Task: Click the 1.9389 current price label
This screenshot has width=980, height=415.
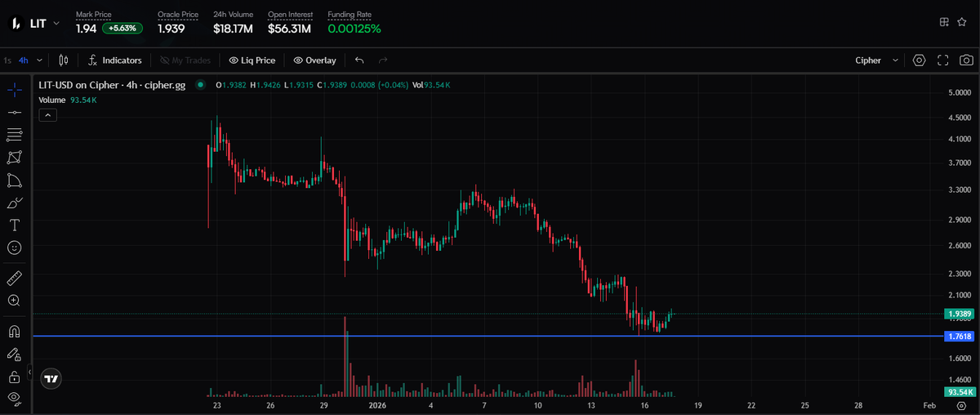Action: (x=959, y=314)
